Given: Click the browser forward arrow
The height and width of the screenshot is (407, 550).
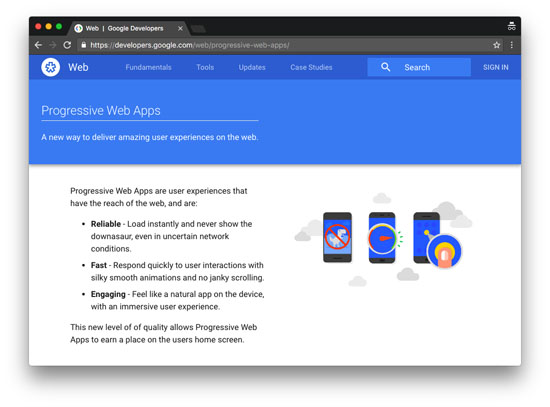Looking at the screenshot, I should (x=53, y=45).
